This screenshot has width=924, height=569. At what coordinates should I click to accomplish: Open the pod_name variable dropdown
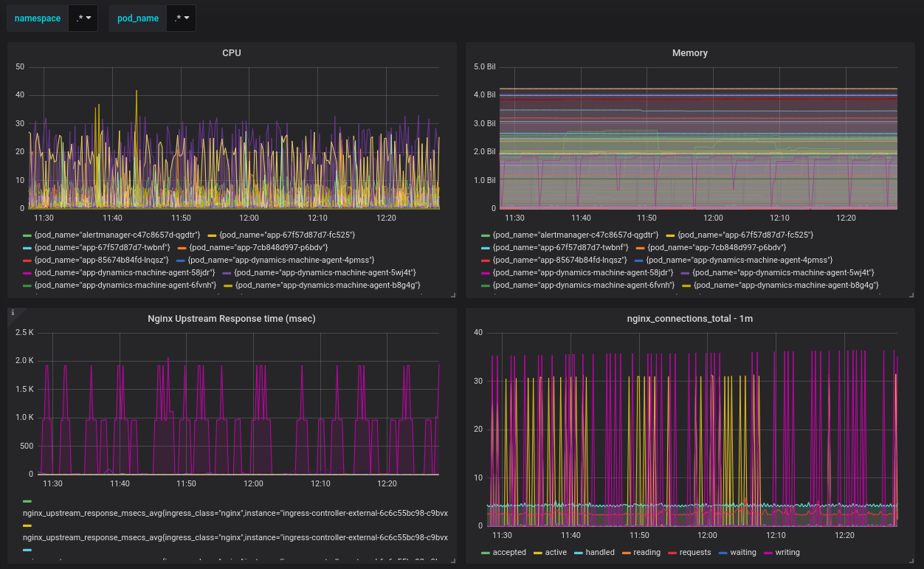tap(182, 18)
